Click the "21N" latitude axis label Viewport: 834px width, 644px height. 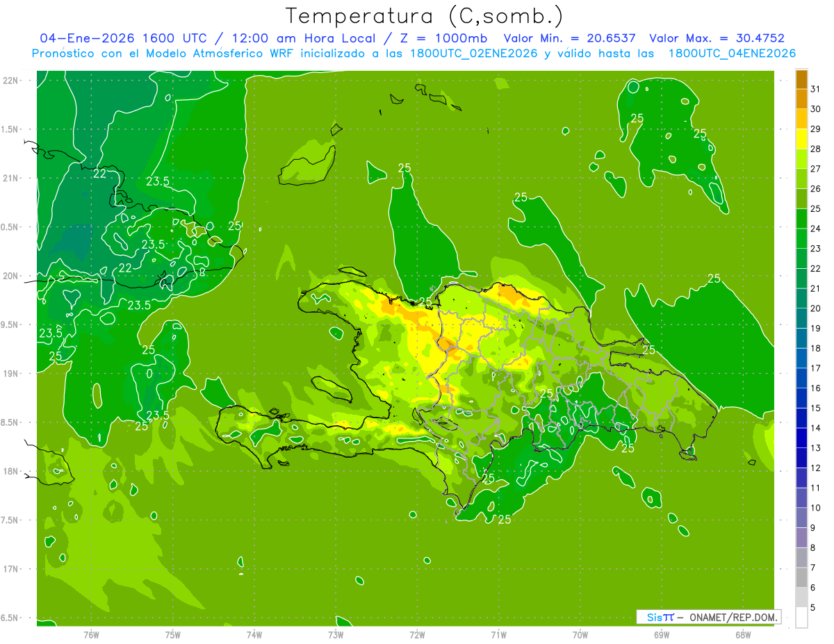(11, 178)
